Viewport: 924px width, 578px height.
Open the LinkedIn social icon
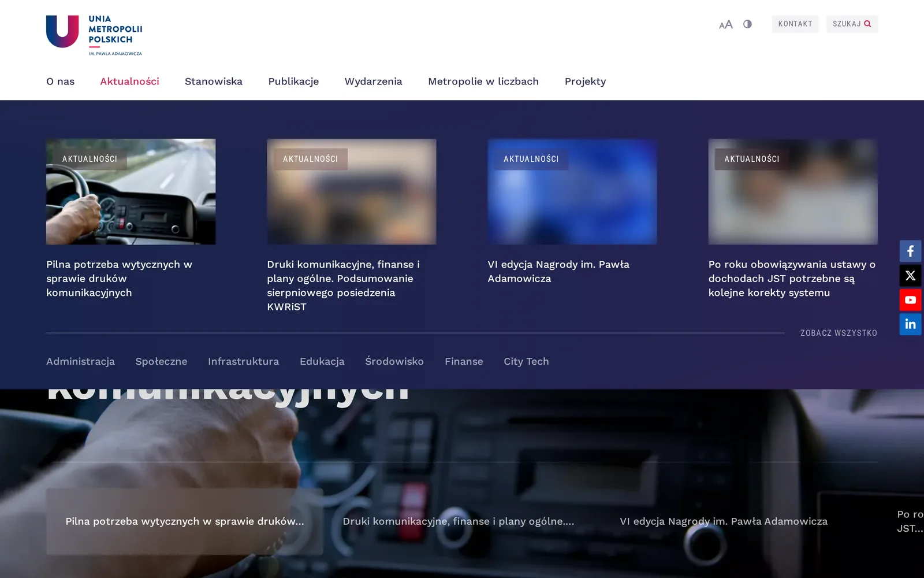(x=910, y=324)
